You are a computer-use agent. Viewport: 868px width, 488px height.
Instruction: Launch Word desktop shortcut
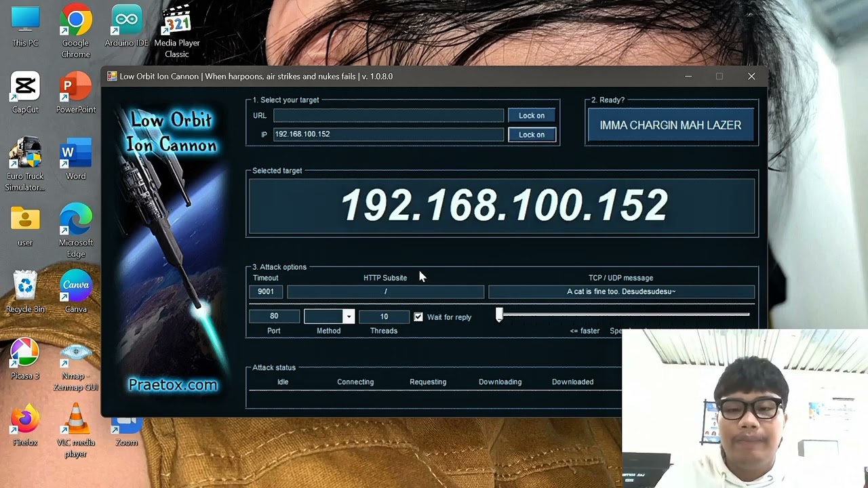tap(75, 159)
